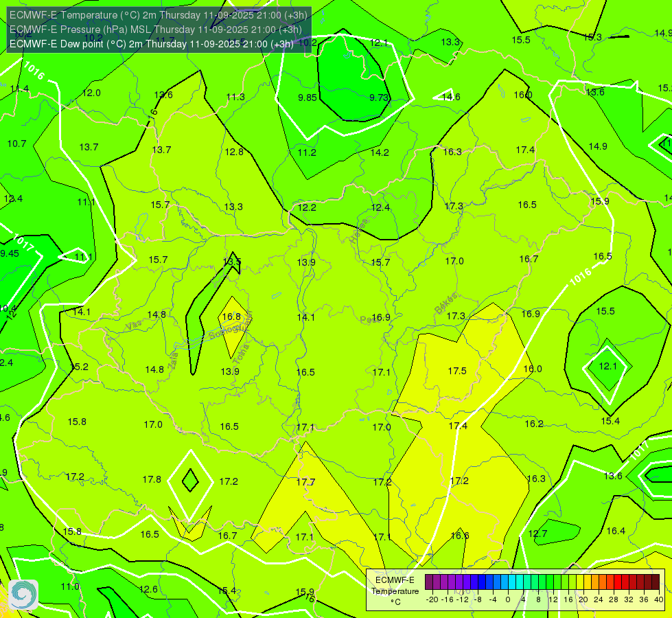Click the Zala region label

pyautogui.click(x=173, y=360)
